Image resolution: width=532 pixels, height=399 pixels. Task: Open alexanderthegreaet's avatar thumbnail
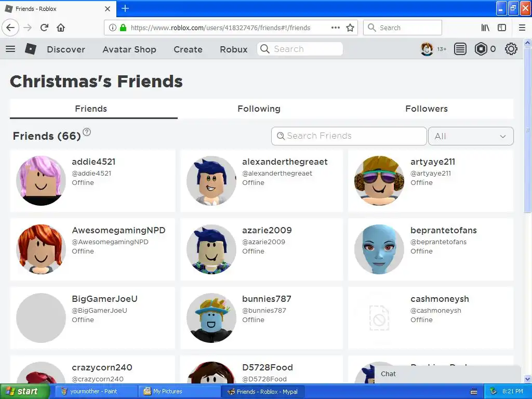tap(211, 180)
